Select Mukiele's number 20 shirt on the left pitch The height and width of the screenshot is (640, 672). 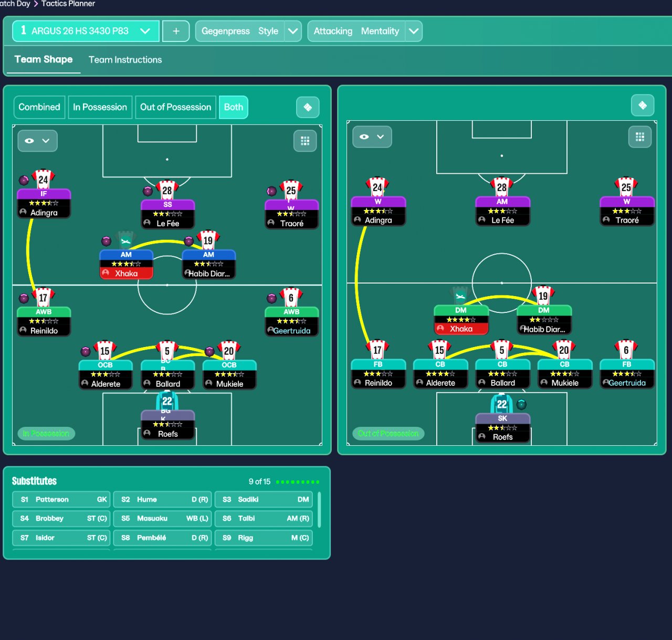tap(229, 350)
